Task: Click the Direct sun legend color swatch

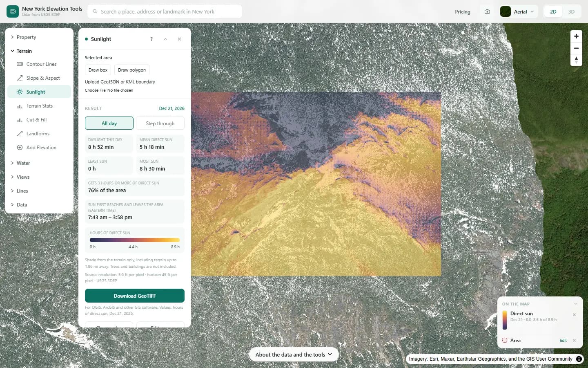Action: 505,320
